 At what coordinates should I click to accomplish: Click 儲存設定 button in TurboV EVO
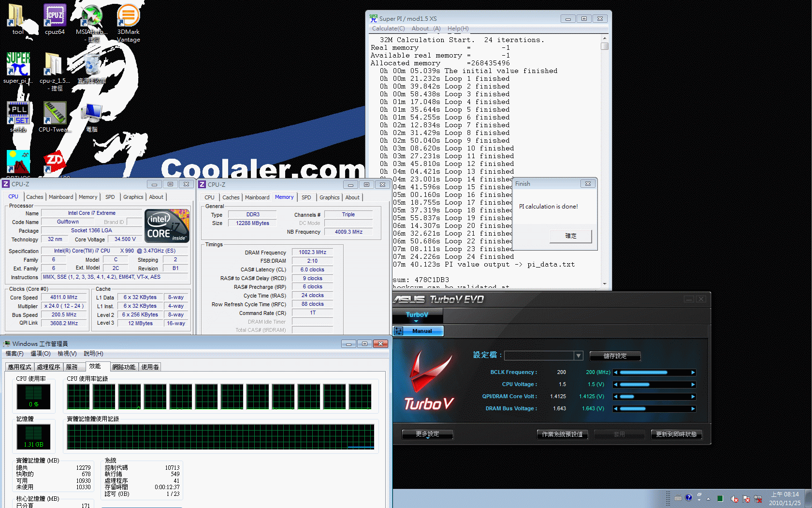point(615,356)
